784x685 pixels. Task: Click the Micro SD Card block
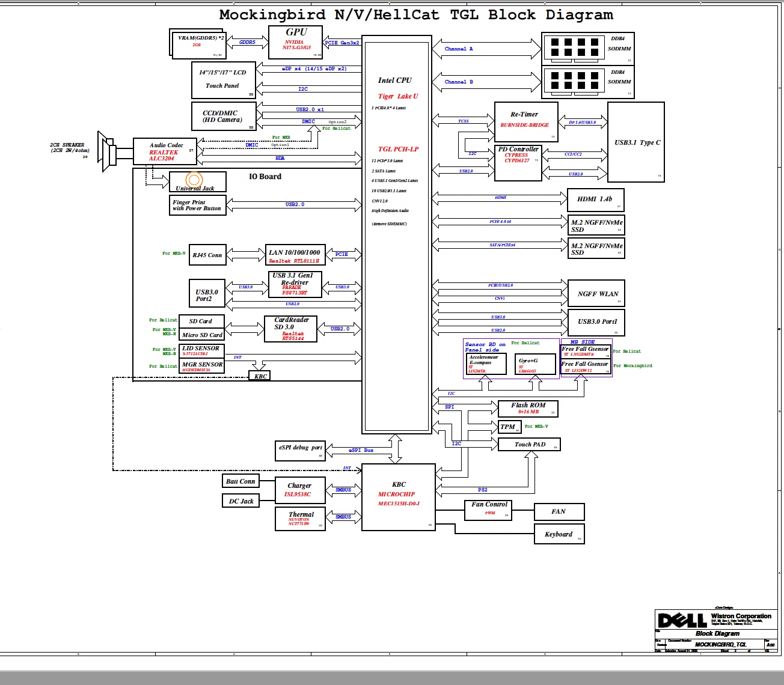202,335
